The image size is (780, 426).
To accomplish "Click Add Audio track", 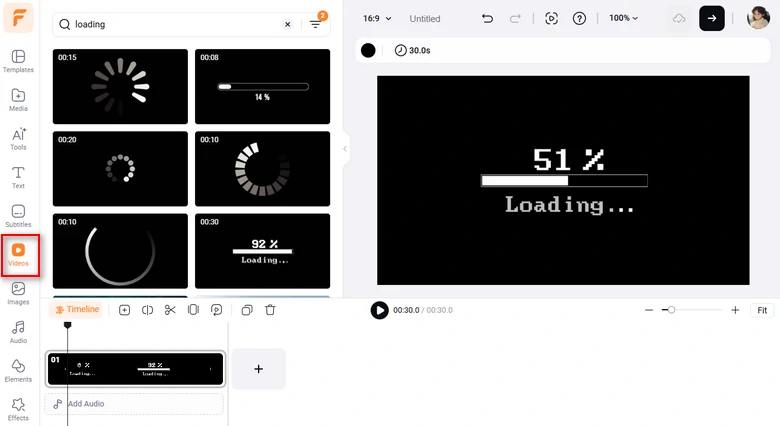I will coord(134,404).
